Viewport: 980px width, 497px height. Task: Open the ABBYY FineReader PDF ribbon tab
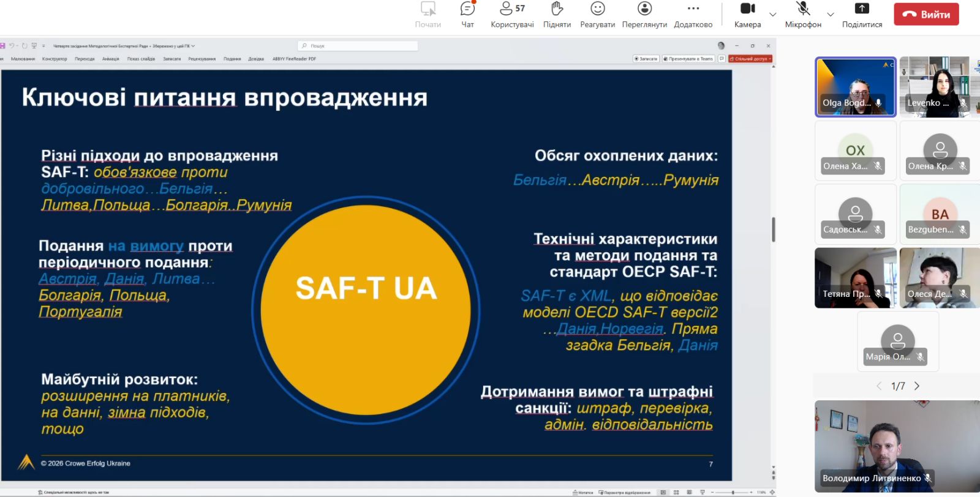tap(294, 59)
